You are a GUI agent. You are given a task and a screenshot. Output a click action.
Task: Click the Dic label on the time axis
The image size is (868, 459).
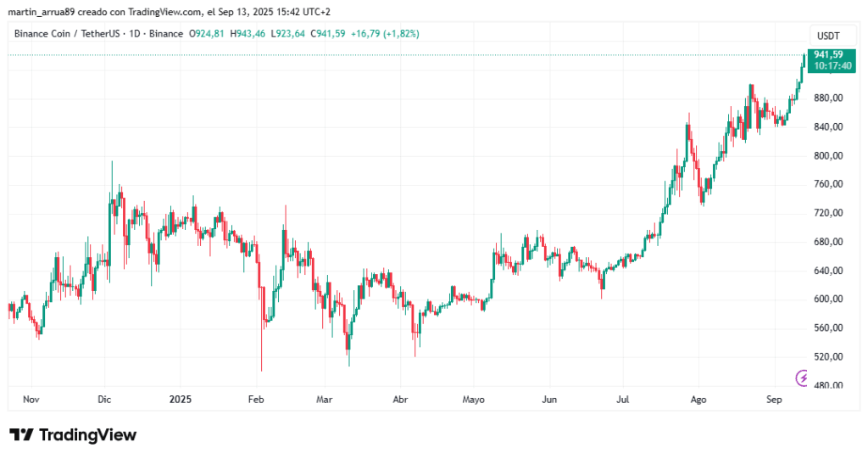(104, 398)
